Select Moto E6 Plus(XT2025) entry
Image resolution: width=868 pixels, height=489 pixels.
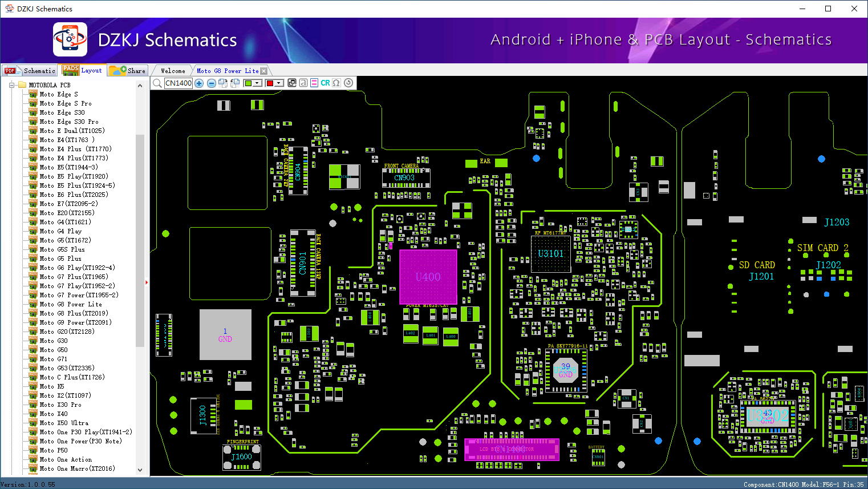74,195
